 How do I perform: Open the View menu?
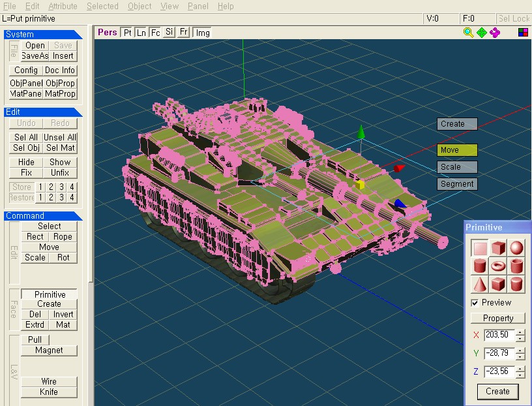[x=170, y=6]
